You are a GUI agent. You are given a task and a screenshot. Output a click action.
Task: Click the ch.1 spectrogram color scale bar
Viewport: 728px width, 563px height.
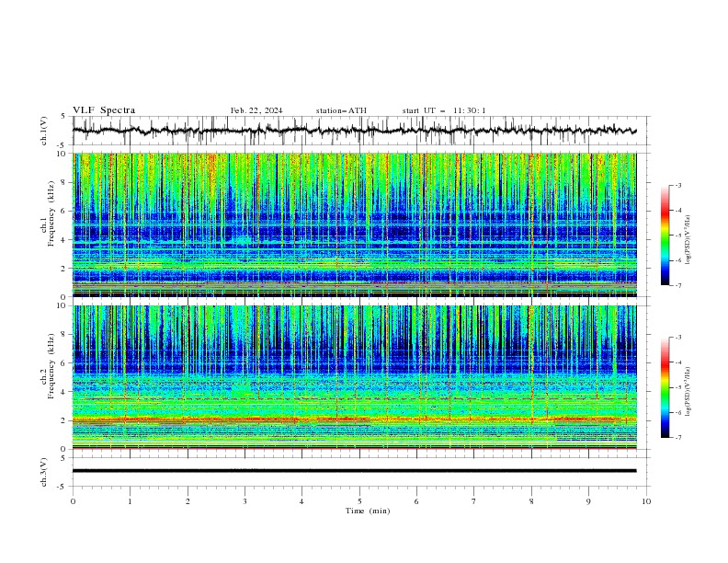click(665, 236)
